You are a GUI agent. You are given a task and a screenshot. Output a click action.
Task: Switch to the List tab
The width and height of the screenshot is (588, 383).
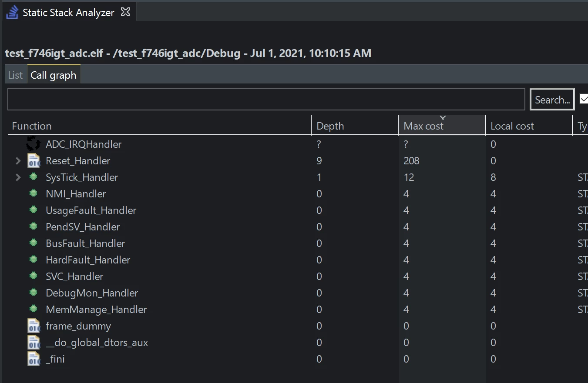15,75
